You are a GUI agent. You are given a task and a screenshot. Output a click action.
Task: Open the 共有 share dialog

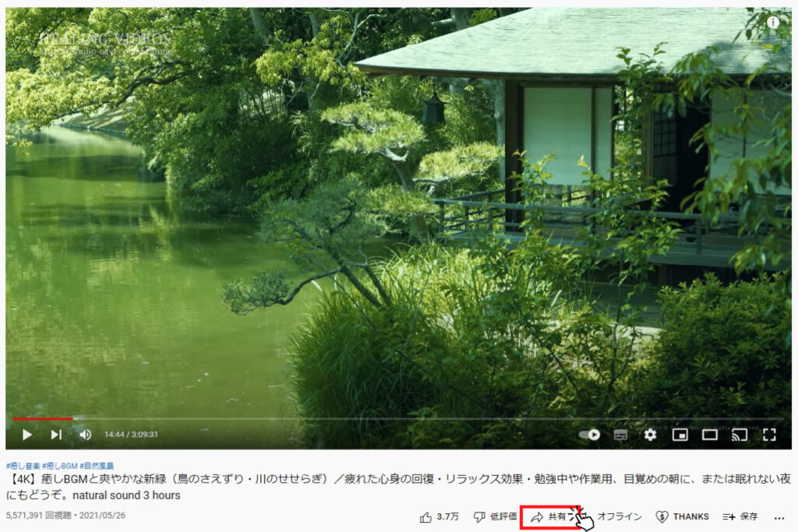pyautogui.click(x=549, y=516)
